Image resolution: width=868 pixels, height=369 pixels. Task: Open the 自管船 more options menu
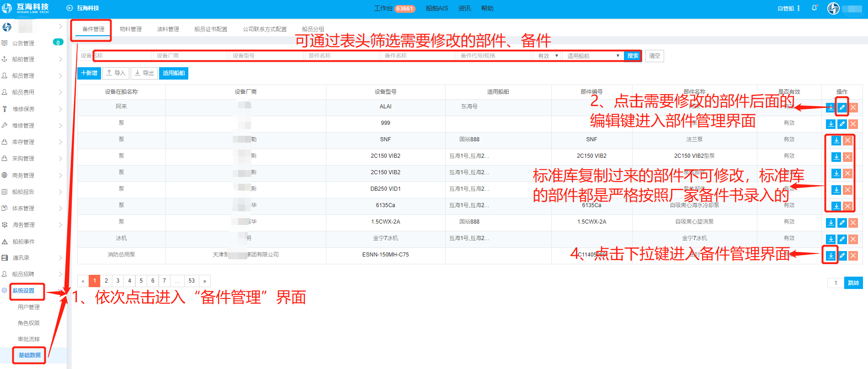point(799,8)
